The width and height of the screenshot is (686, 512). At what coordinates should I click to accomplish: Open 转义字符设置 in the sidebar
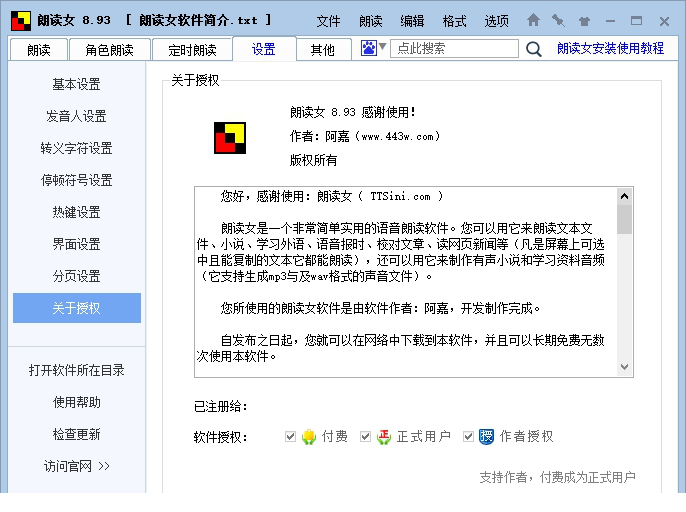click(x=77, y=148)
